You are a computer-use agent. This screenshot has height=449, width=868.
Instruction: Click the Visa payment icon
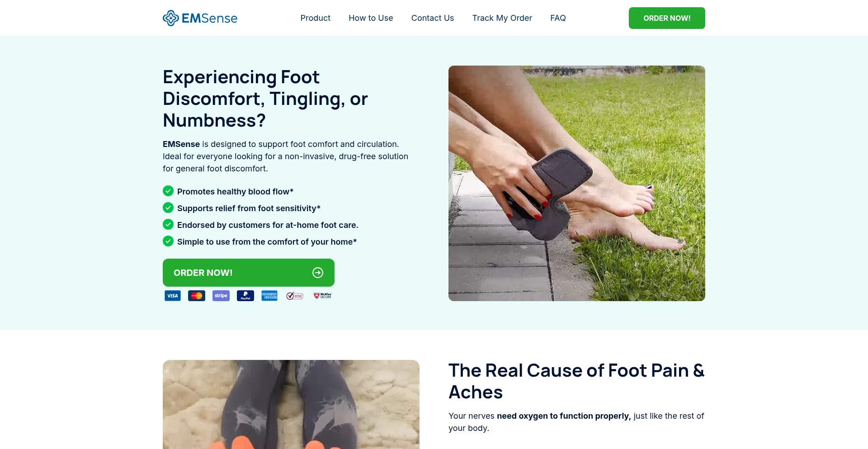coord(173,296)
